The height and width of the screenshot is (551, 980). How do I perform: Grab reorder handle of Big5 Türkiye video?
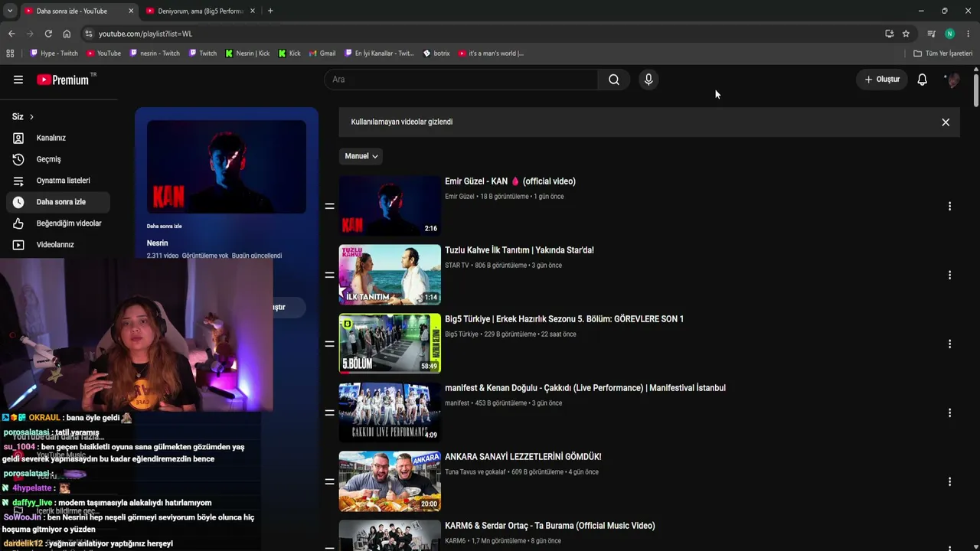pos(329,344)
